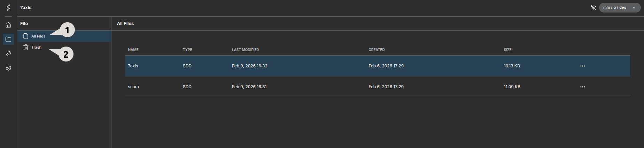Sort files by the TYPE column header
644x148 pixels.
[x=187, y=50]
